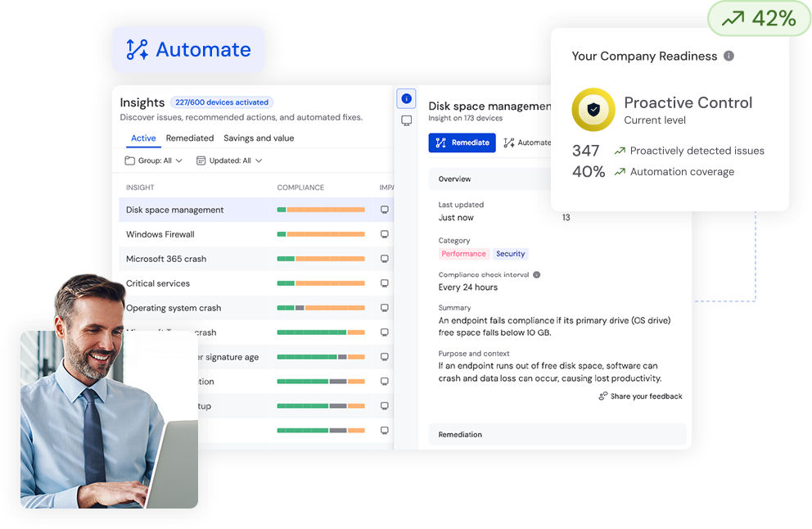Image resolution: width=812 pixels, height=529 pixels.
Task: Click the Share your feedback link
Action: click(640, 396)
